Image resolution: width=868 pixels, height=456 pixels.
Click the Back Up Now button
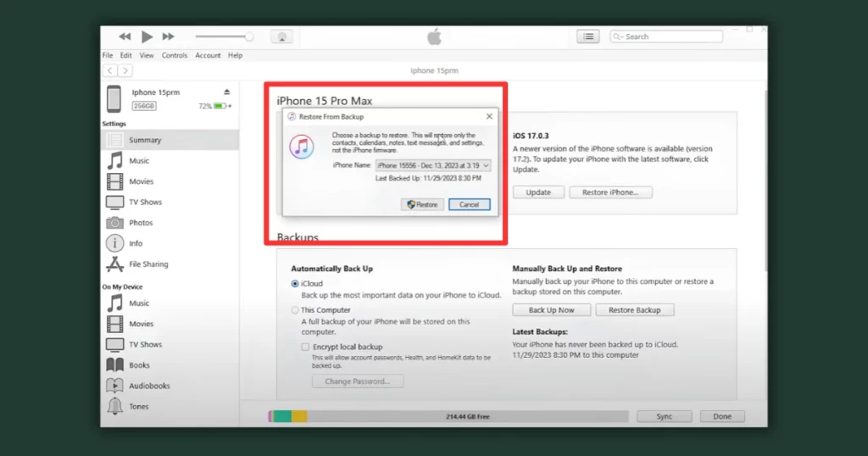pos(551,310)
